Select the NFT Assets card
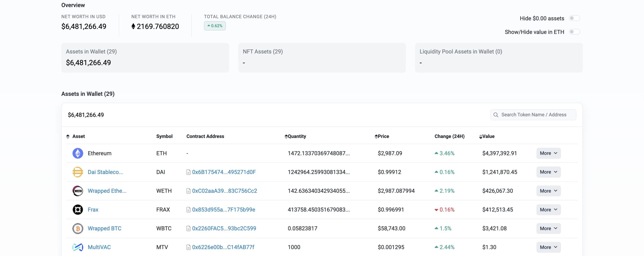The height and width of the screenshot is (256, 644). pyautogui.click(x=322, y=58)
